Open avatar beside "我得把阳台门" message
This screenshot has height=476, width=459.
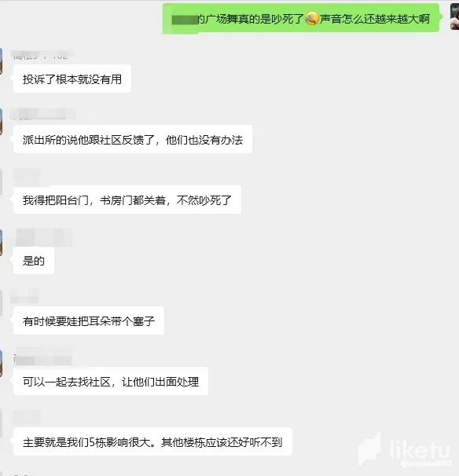pyautogui.click(x=2, y=182)
